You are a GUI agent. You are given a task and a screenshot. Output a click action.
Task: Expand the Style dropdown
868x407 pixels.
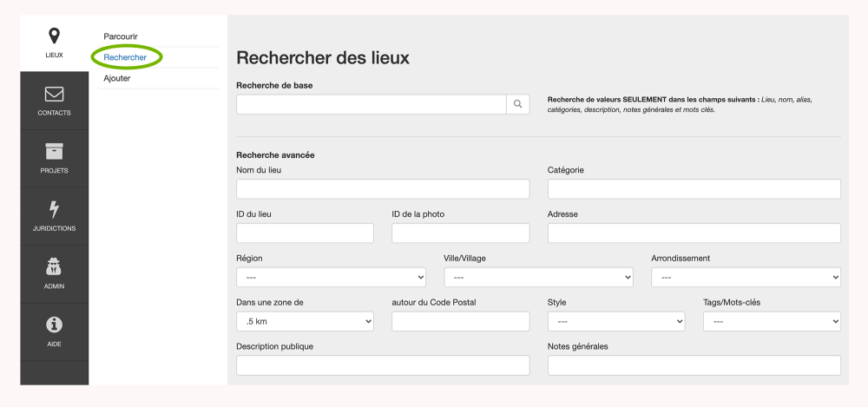point(616,322)
